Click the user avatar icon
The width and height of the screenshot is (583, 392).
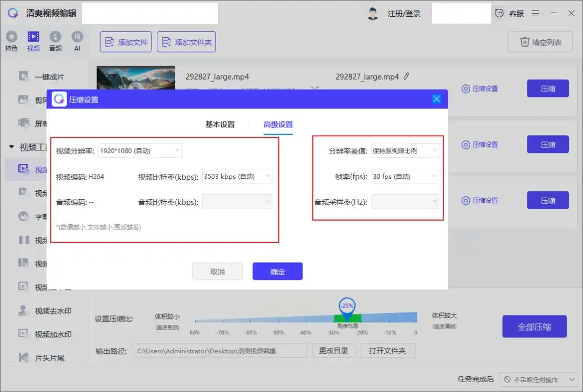point(373,14)
